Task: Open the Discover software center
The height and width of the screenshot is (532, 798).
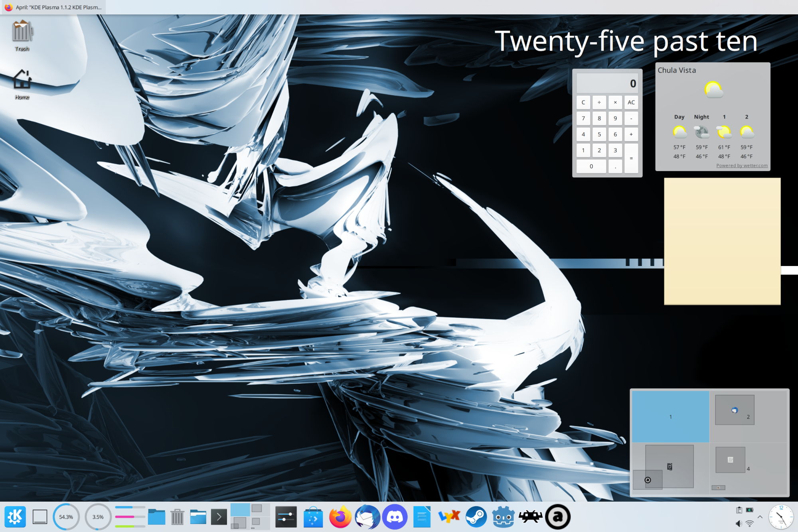Action: click(313, 516)
